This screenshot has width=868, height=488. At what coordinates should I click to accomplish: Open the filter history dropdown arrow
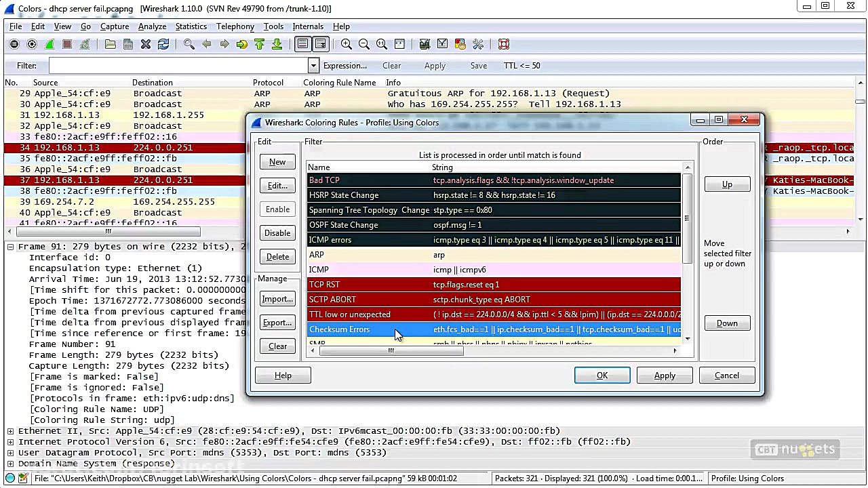click(313, 66)
